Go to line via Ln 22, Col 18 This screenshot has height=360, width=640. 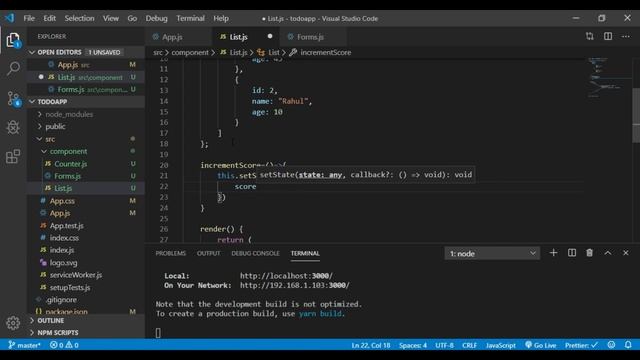point(371,345)
